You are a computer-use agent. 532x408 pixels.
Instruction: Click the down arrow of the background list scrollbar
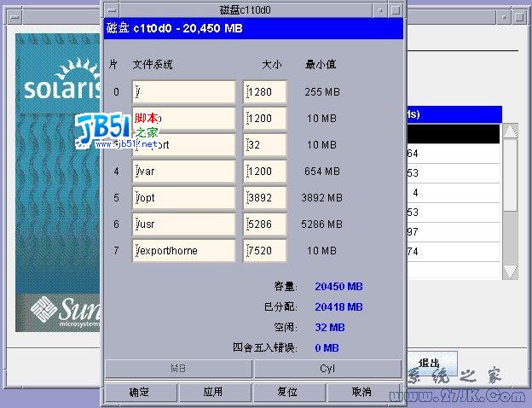pyautogui.click(x=510, y=272)
